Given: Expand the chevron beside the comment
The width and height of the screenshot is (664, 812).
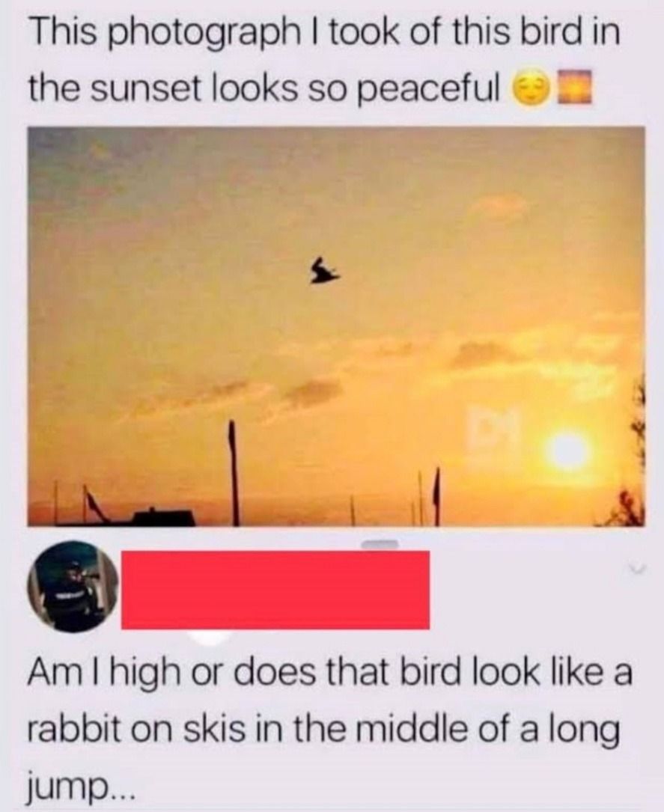Looking at the screenshot, I should coord(638,570).
